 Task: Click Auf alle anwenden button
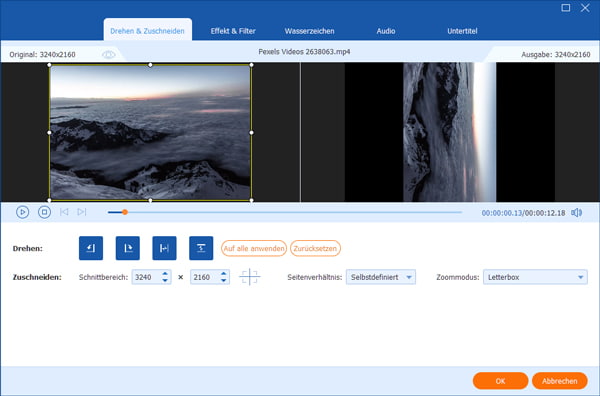point(254,248)
